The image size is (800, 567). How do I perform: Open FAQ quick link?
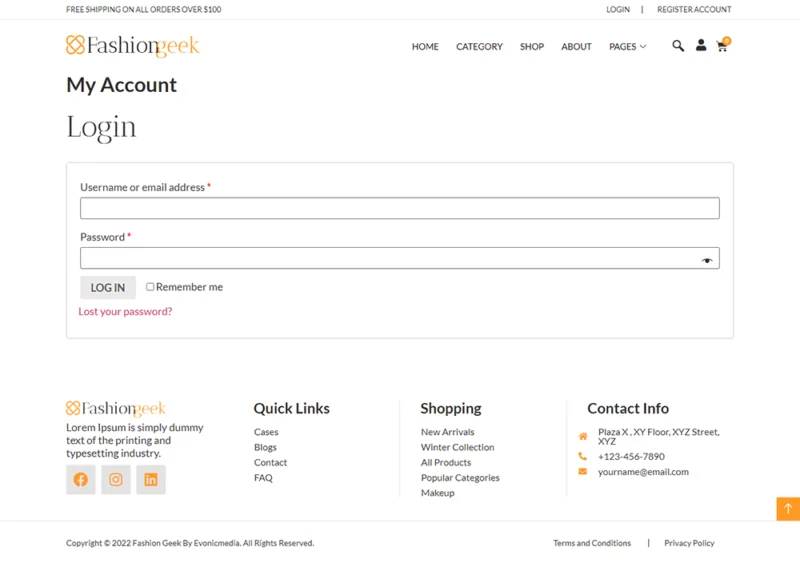pos(263,478)
